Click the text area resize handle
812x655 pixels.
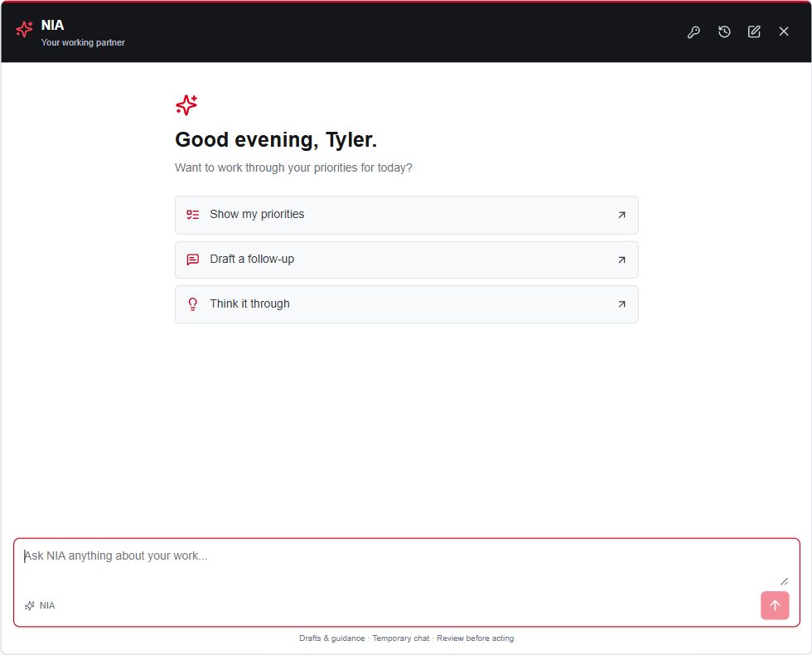(785, 582)
